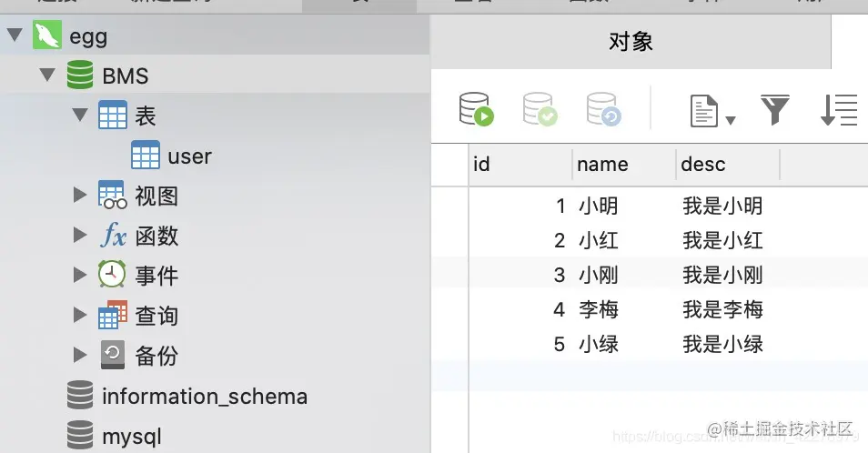This screenshot has width=868, height=453.
Task: Collapse the 表 tables group
Action: tap(80, 115)
